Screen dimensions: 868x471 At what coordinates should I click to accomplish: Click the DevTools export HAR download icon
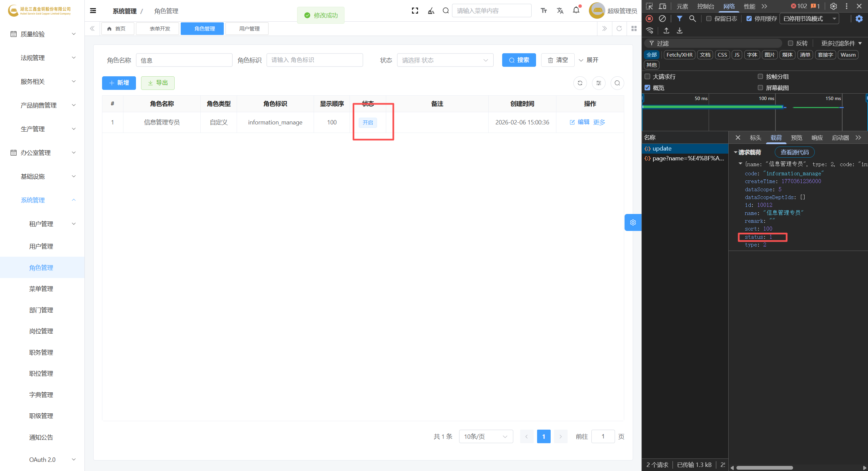(679, 31)
